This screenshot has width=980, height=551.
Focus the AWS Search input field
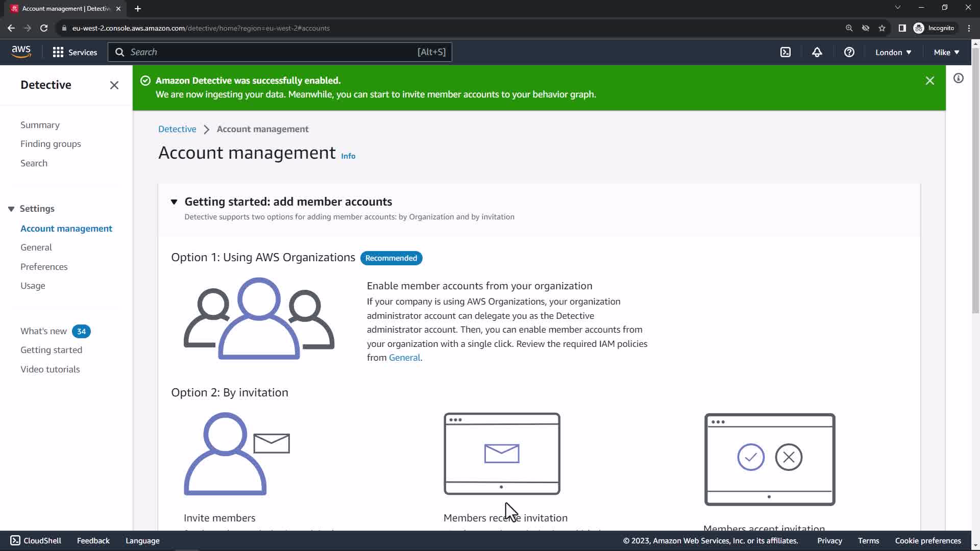pyautogui.click(x=271, y=52)
